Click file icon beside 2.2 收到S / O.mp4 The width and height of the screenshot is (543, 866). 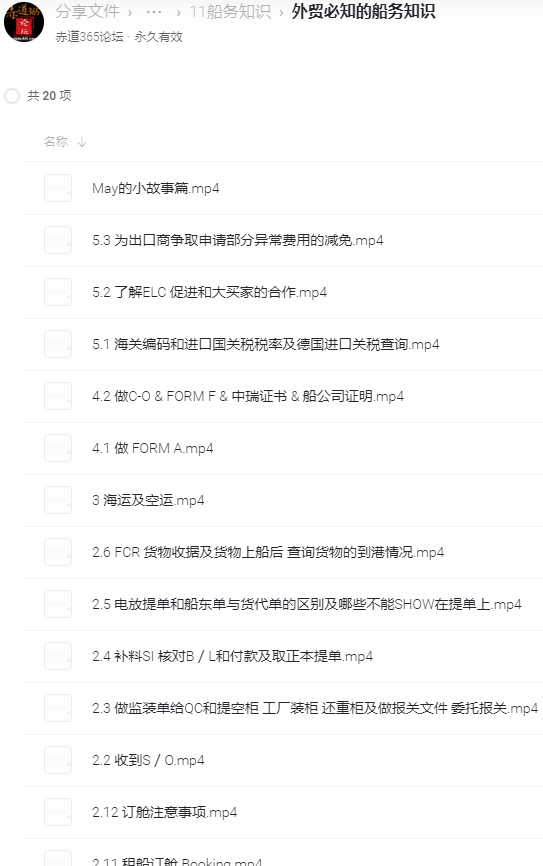click(x=58, y=760)
